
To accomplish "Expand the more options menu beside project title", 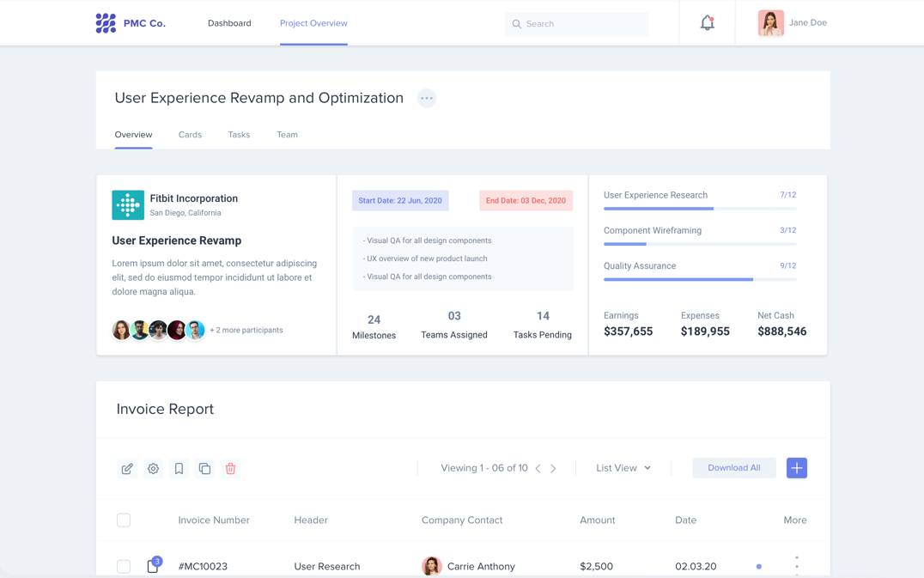I will tap(427, 98).
